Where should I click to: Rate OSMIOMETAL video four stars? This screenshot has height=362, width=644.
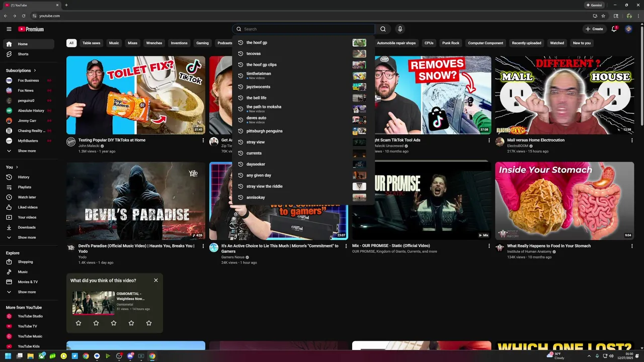point(131,323)
